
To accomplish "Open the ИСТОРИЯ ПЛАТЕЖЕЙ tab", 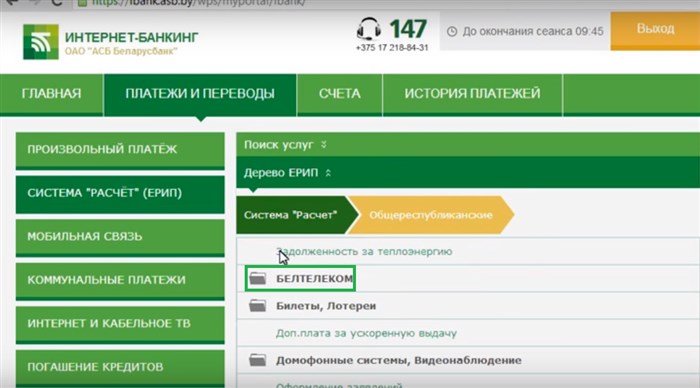I will tap(472, 94).
